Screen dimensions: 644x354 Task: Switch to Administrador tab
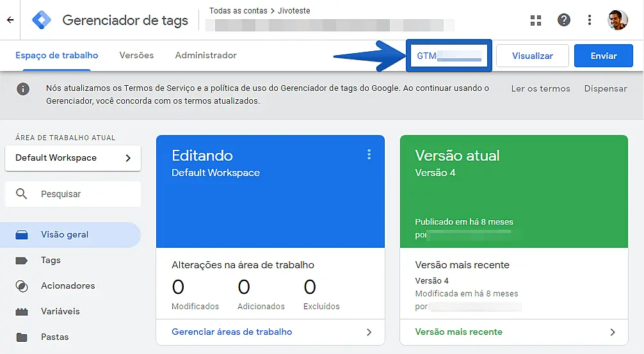tap(205, 56)
